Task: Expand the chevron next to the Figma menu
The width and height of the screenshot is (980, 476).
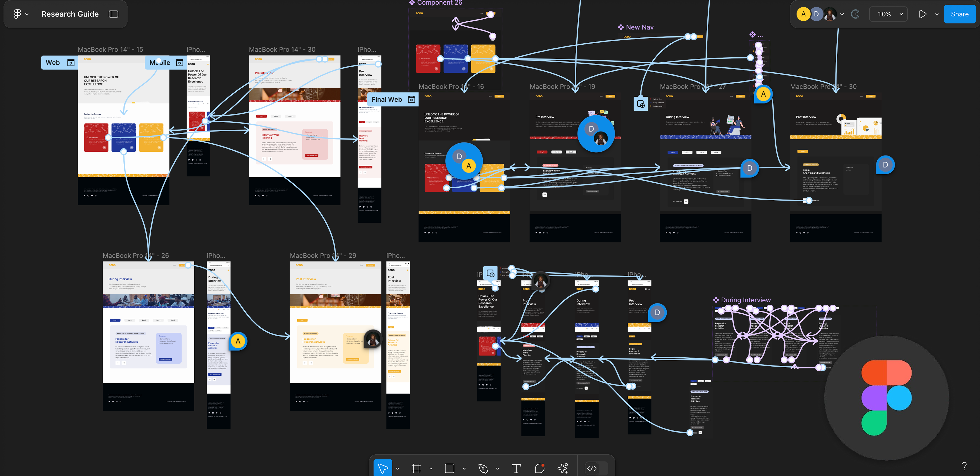Action: pyautogui.click(x=27, y=14)
